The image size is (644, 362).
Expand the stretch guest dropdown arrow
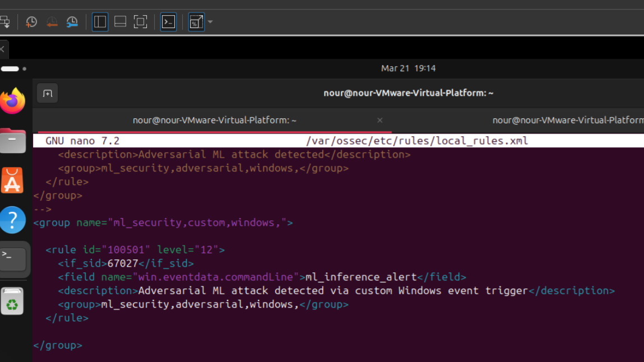point(210,22)
